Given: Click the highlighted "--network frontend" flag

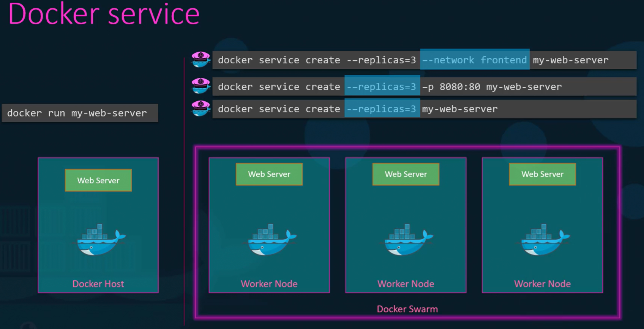Looking at the screenshot, I should [x=475, y=60].
